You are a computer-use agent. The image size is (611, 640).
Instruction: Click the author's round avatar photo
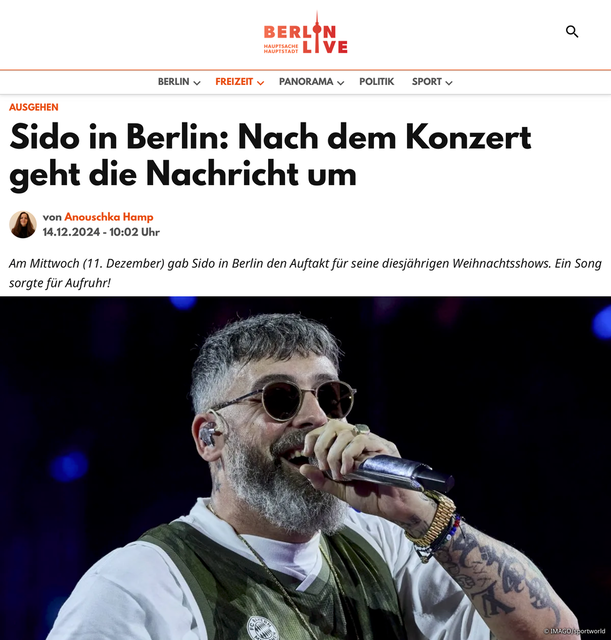point(23,224)
